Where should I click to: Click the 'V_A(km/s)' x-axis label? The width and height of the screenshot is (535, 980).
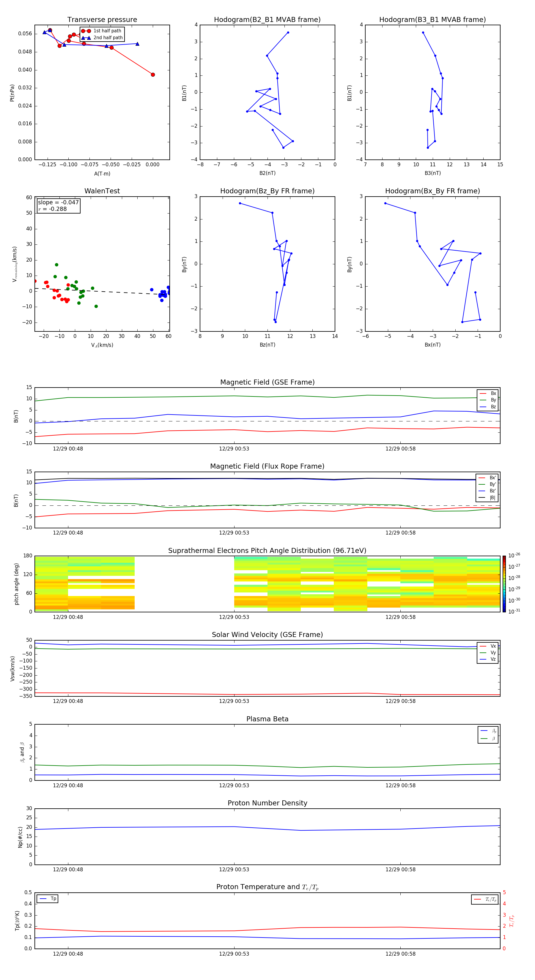102,345
